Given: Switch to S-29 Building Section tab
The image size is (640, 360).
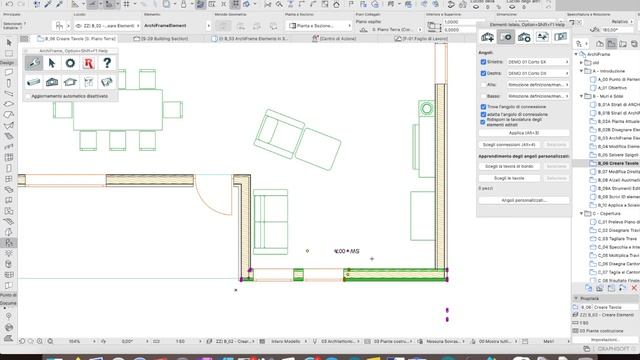Looking at the screenshot, I should point(161,39).
